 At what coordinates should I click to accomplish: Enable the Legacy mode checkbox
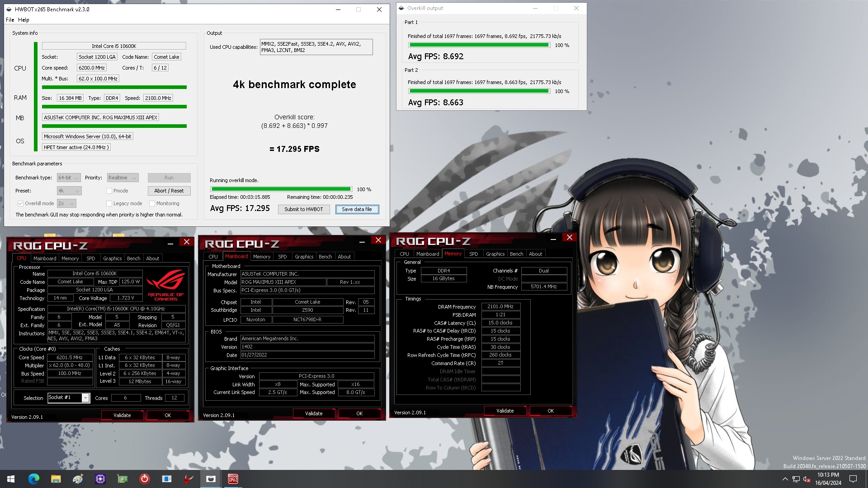pyautogui.click(x=109, y=203)
